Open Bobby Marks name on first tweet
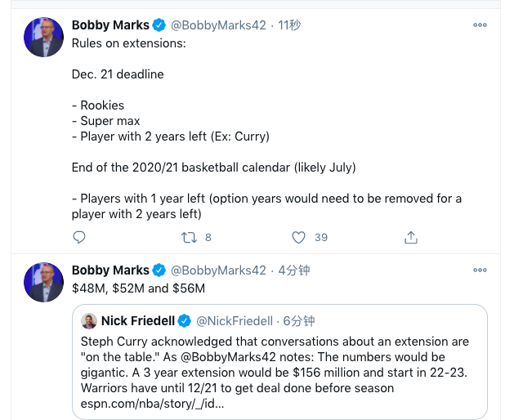Viewport: 505px width, 420px height. (x=110, y=25)
